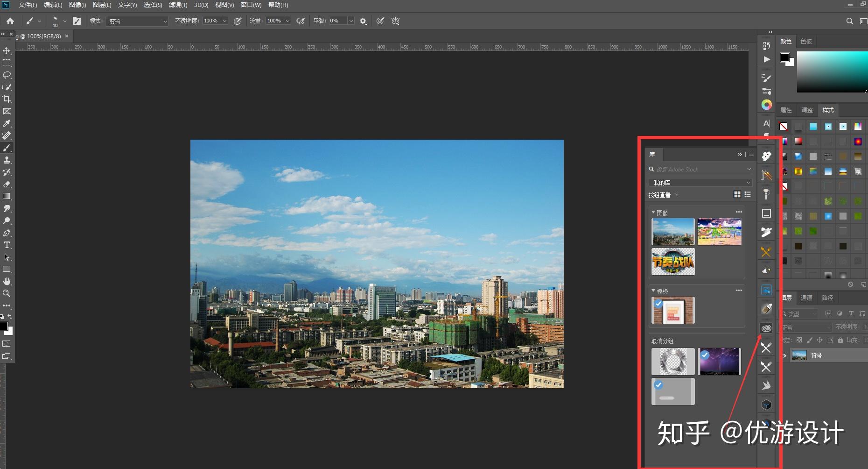Open the 3D cube panel icon

pyautogui.click(x=766, y=405)
